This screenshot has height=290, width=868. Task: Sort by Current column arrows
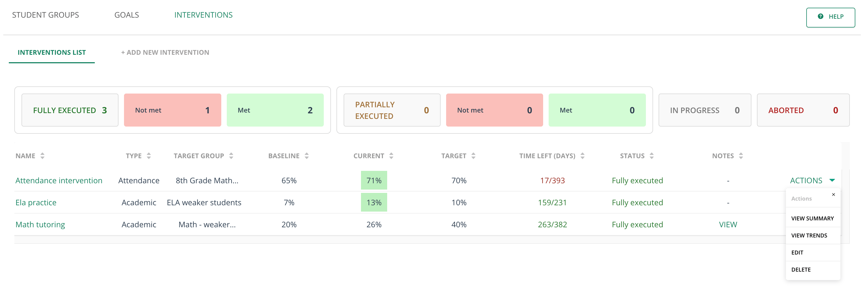391,156
